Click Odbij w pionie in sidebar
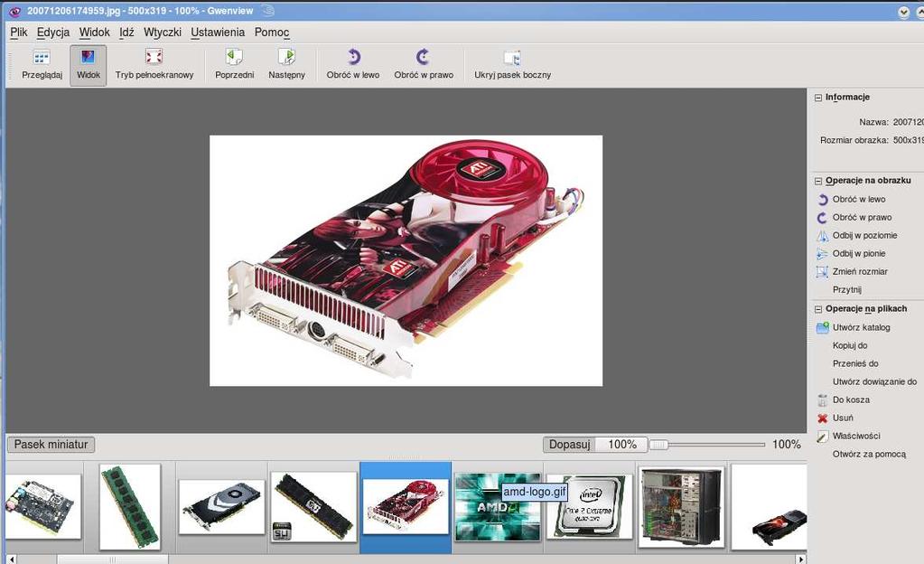 pyautogui.click(x=859, y=254)
